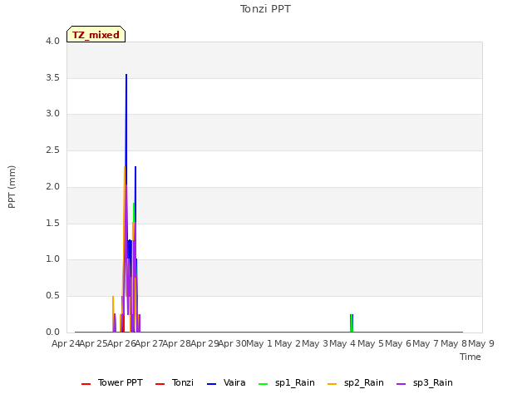Click the green sp1_Rain legend swatch

(264, 384)
